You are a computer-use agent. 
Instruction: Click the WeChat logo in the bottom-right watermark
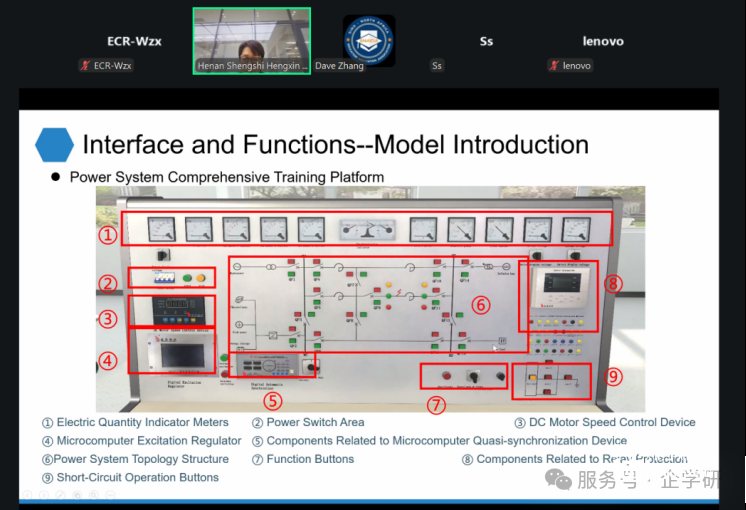[x=559, y=480]
